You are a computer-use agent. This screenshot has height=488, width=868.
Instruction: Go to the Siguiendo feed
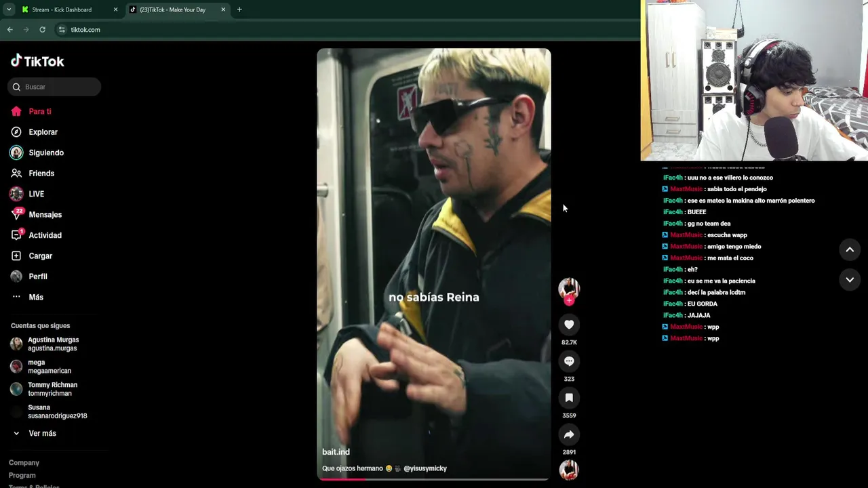pyautogui.click(x=37, y=152)
